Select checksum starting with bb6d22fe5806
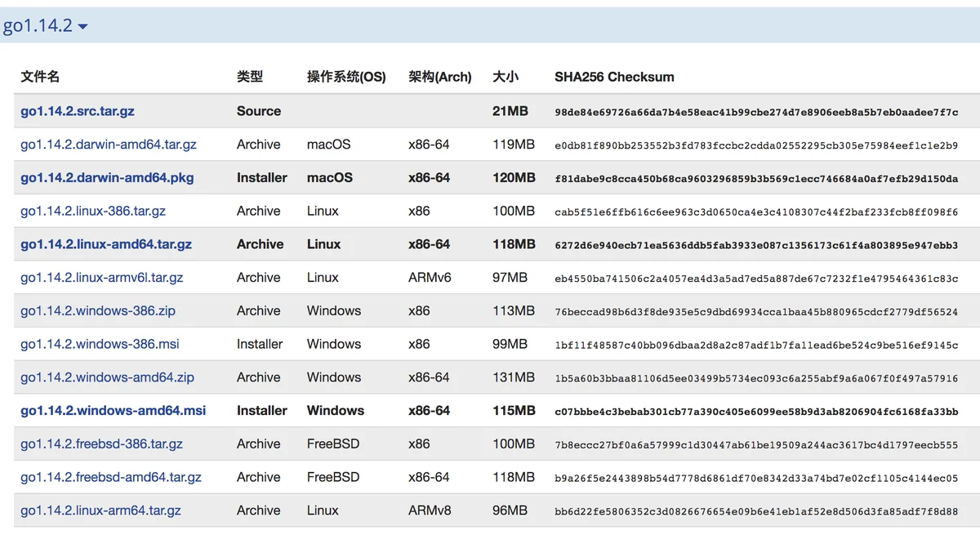Screen dimensions: 980x535 tap(756, 511)
